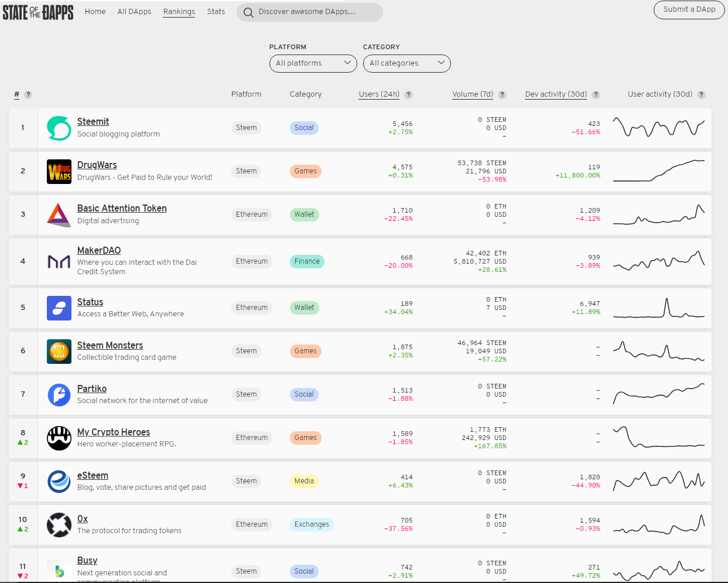The width and height of the screenshot is (728, 583).
Task: Click the My Crypto Heroes icon
Action: point(59,438)
